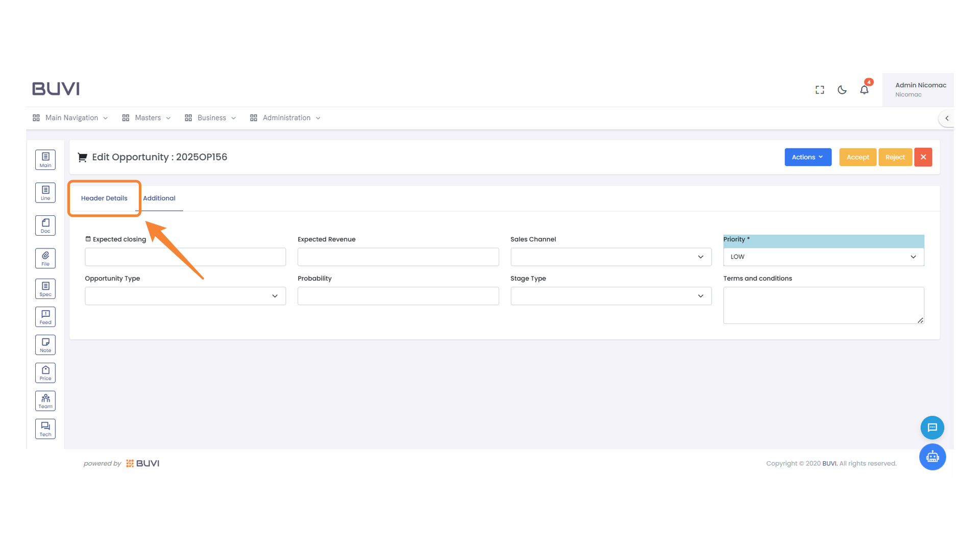Screen dimensions: 980x551
Task: Open the Main panel from the left sidebar
Action: tap(45, 159)
